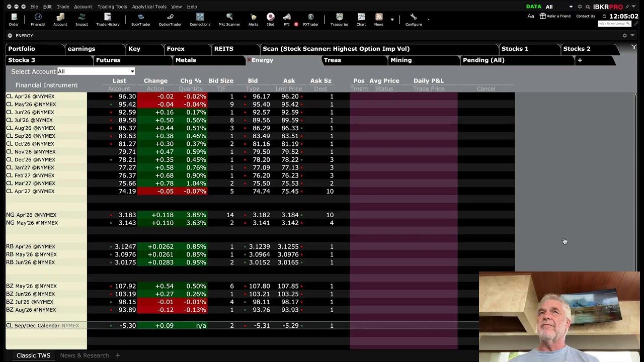Open the Trade menu

point(63,7)
